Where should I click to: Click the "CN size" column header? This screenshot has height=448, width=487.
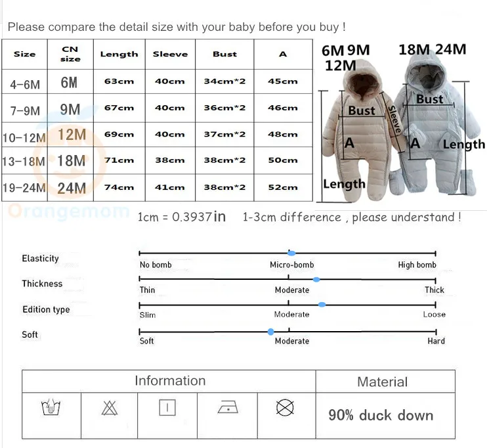(x=70, y=54)
